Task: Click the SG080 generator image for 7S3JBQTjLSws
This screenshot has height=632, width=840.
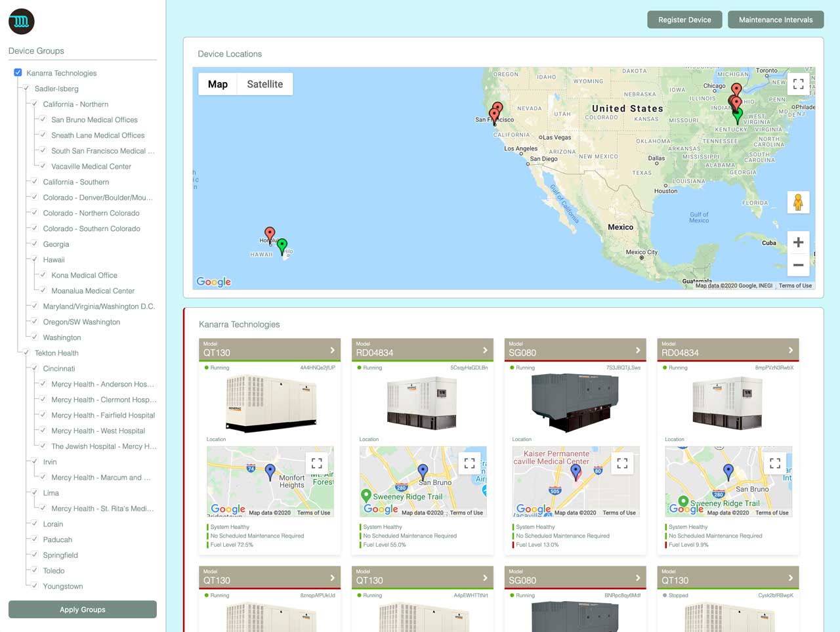Action: pyautogui.click(x=576, y=402)
